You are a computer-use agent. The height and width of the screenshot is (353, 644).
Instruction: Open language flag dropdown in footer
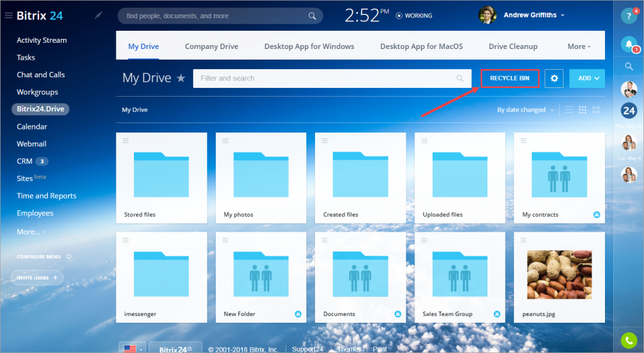(132, 349)
